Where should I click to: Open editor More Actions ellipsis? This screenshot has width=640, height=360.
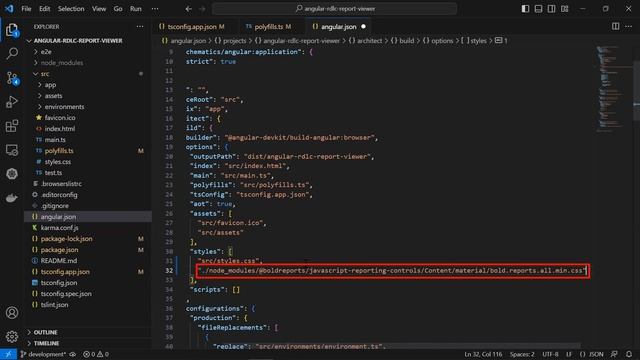[629, 27]
